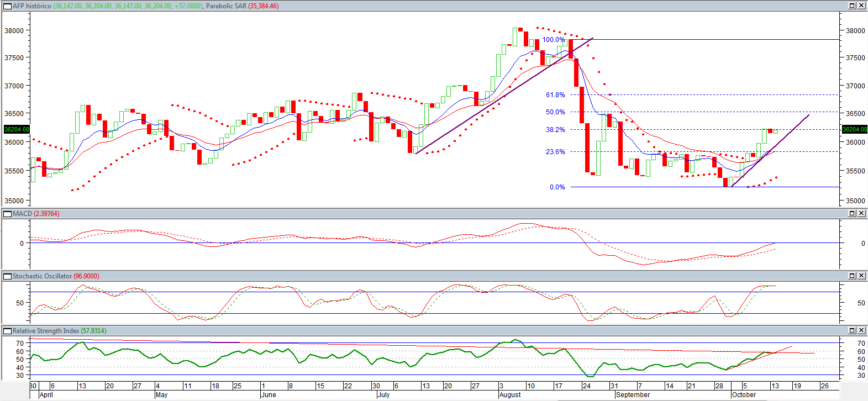
Task: Close the Relative Strength Index panel
Action: [861, 330]
